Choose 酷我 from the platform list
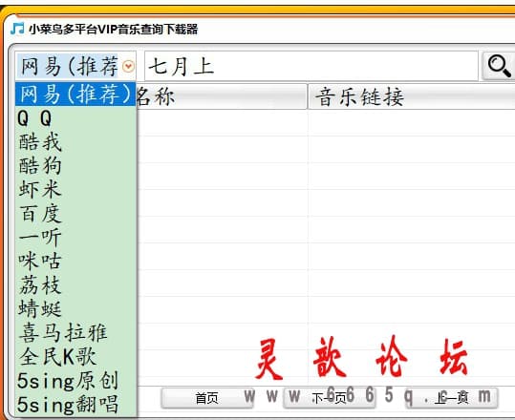Image resolution: width=515 pixels, height=420 pixels. point(75,141)
